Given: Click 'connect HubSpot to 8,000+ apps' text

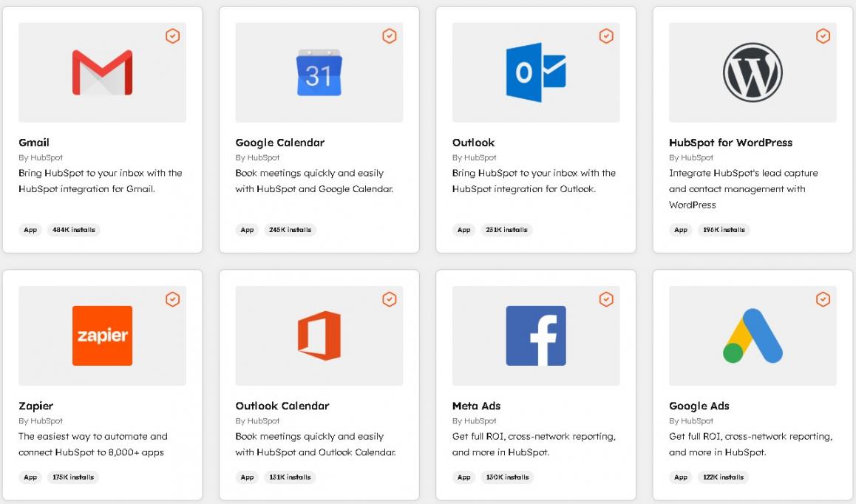Looking at the screenshot, I should (x=91, y=453).
